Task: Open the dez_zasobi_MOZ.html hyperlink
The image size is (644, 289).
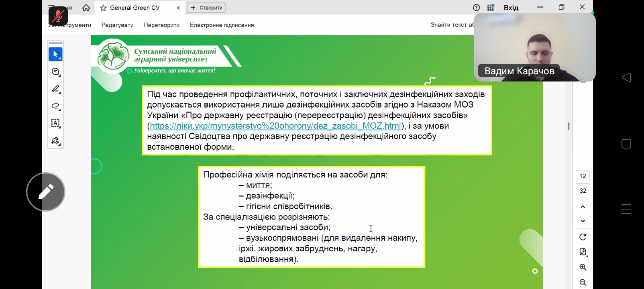Action: tap(275, 126)
